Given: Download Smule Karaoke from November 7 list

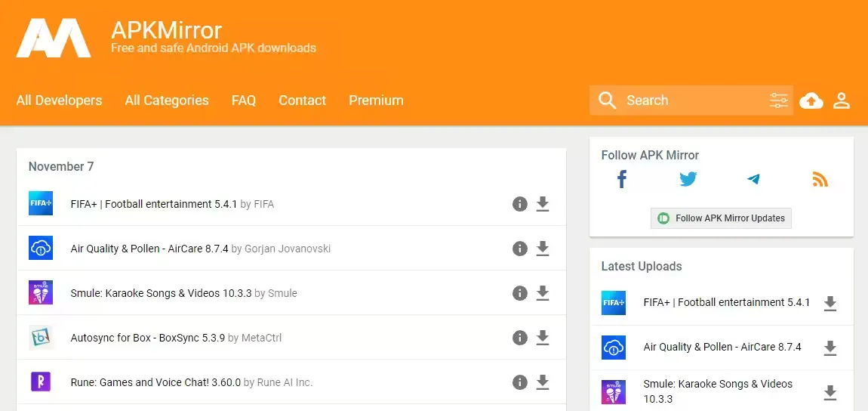Looking at the screenshot, I should click(542, 293).
